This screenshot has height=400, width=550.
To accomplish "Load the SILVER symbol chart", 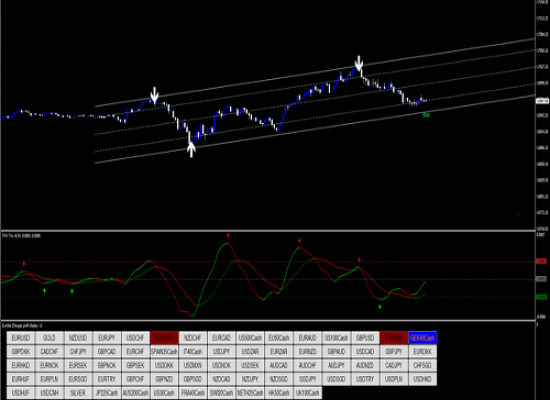I will pyautogui.click(x=78, y=393).
